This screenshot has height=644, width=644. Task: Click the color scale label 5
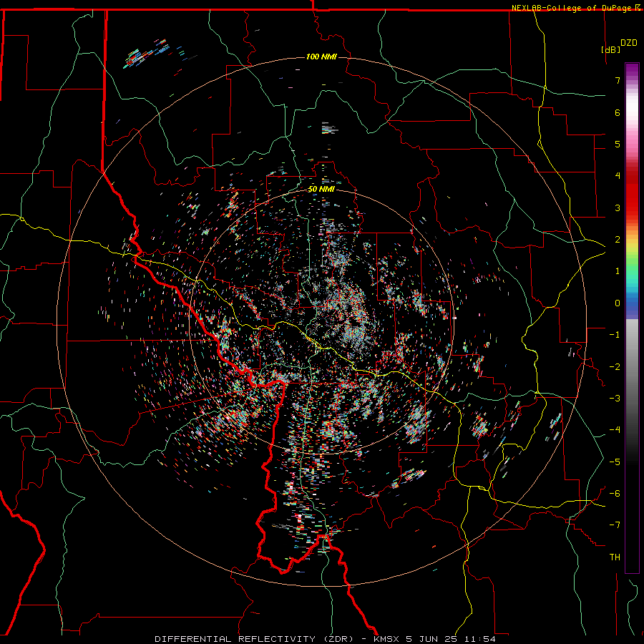pos(618,144)
